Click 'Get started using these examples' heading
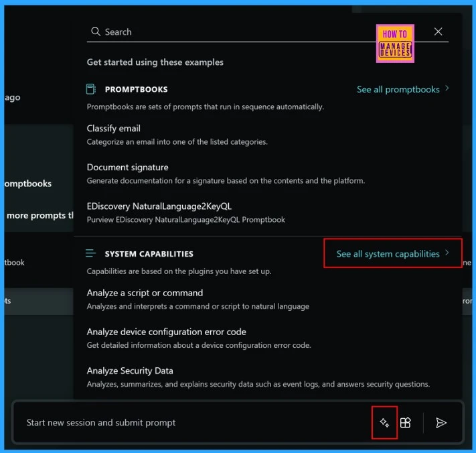Screen dimensions: 476x453 [x=155, y=62]
